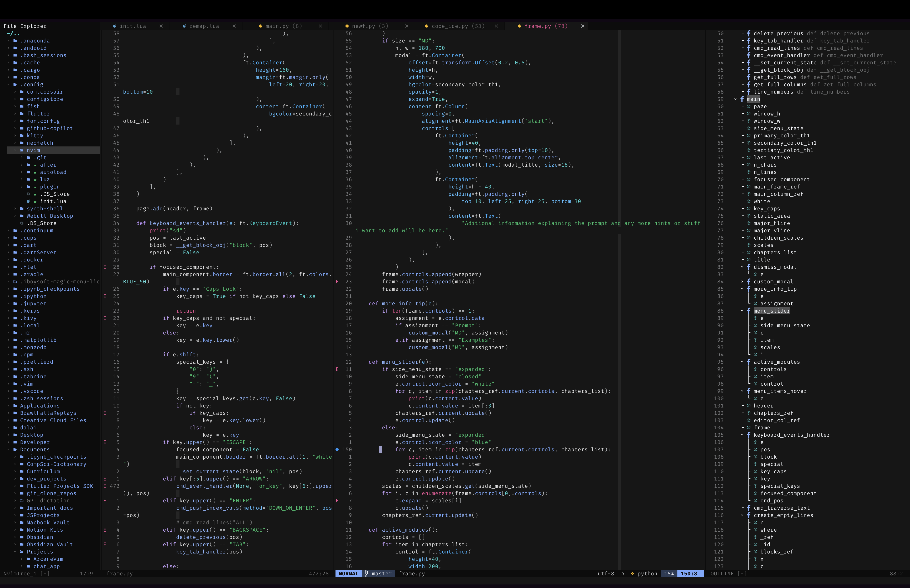The height and width of the screenshot is (588, 910).
Task: Click the breakpoint dot on line 150
Action: pos(337,449)
